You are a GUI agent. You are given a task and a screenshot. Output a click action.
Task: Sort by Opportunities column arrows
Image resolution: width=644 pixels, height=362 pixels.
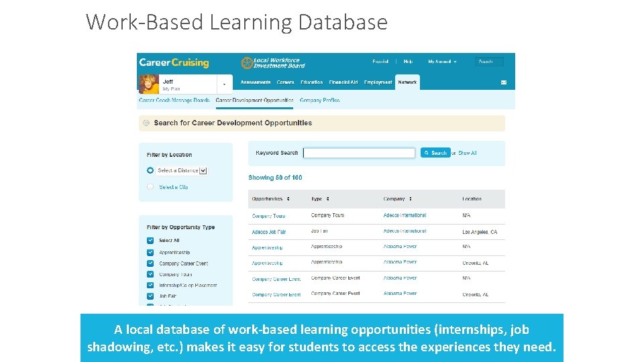(288, 198)
